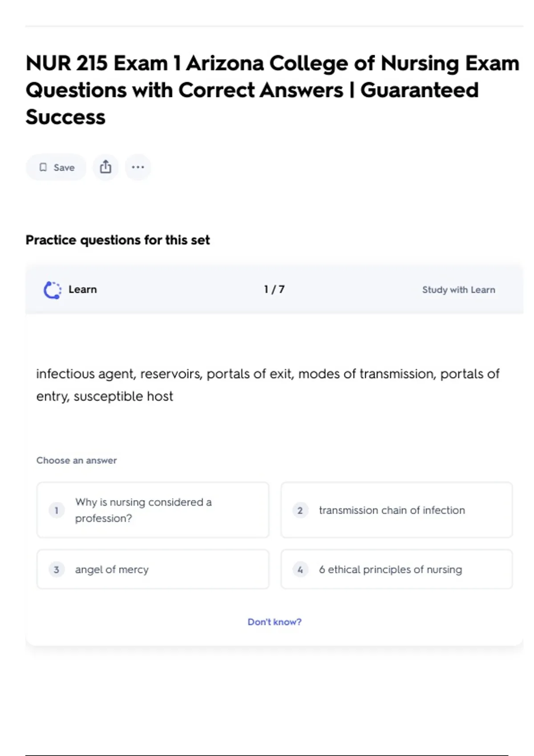Pick the "angel of mercy" answer text
The width and height of the screenshot is (534, 756).
(x=112, y=570)
